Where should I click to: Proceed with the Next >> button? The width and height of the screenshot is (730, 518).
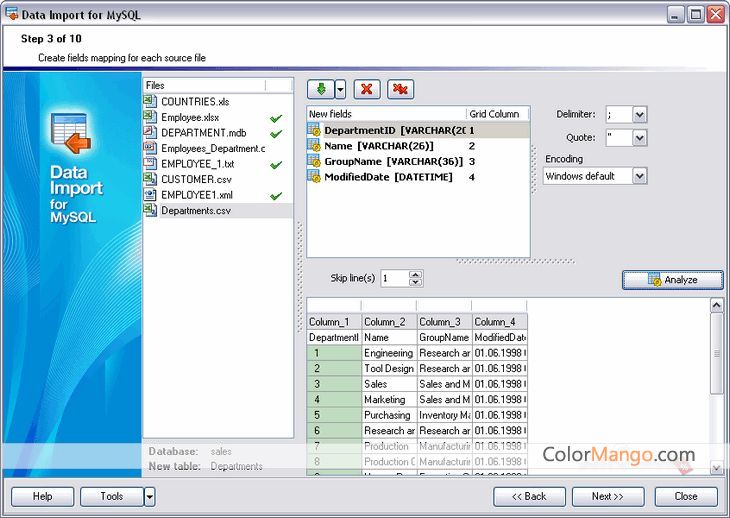click(x=608, y=497)
